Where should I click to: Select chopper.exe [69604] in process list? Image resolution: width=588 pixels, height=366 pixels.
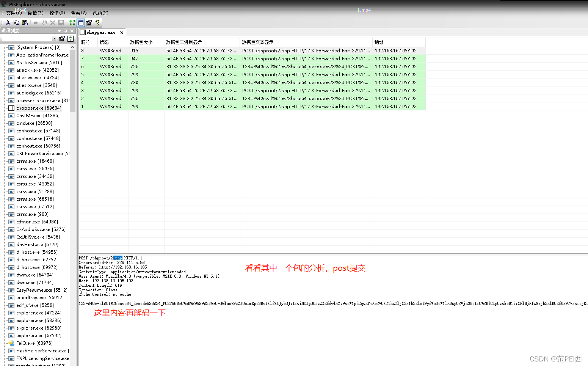coord(39,108)
